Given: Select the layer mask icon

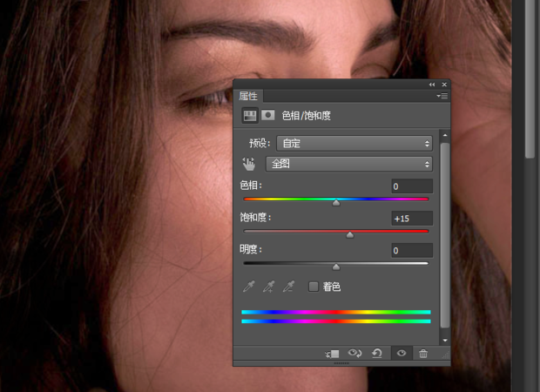Looking at the screenshot, I should point(268,115).
